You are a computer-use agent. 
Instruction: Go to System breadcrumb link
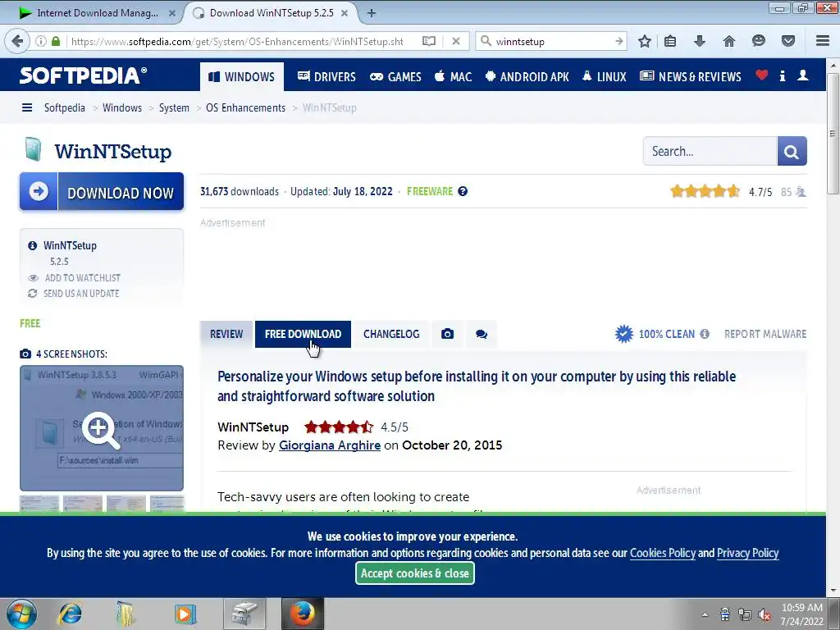(174, 107)
